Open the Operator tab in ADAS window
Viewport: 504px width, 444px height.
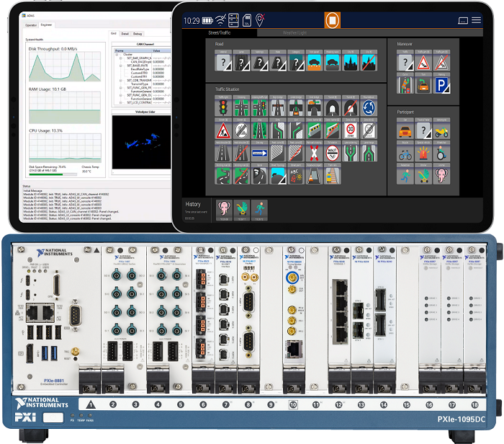[31, 25]
